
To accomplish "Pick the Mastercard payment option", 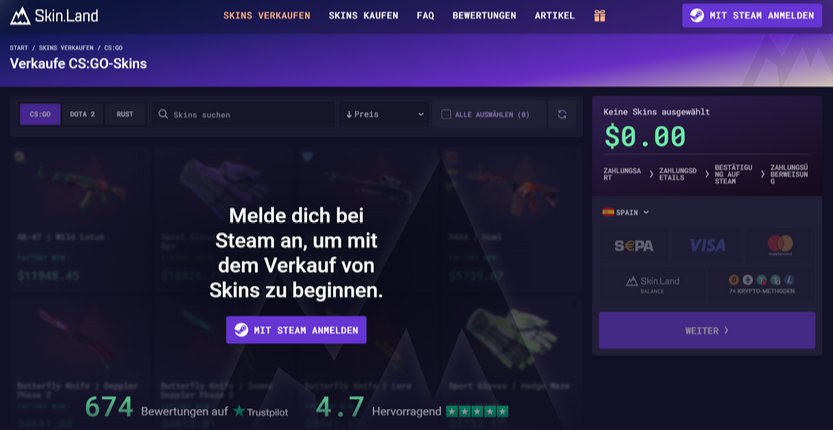I will point(780,246).
